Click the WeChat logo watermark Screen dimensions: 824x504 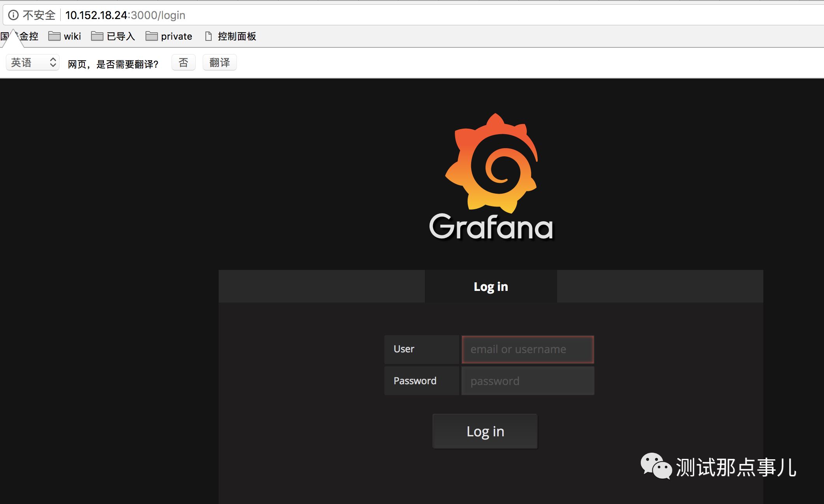click(x=656, y=465)
